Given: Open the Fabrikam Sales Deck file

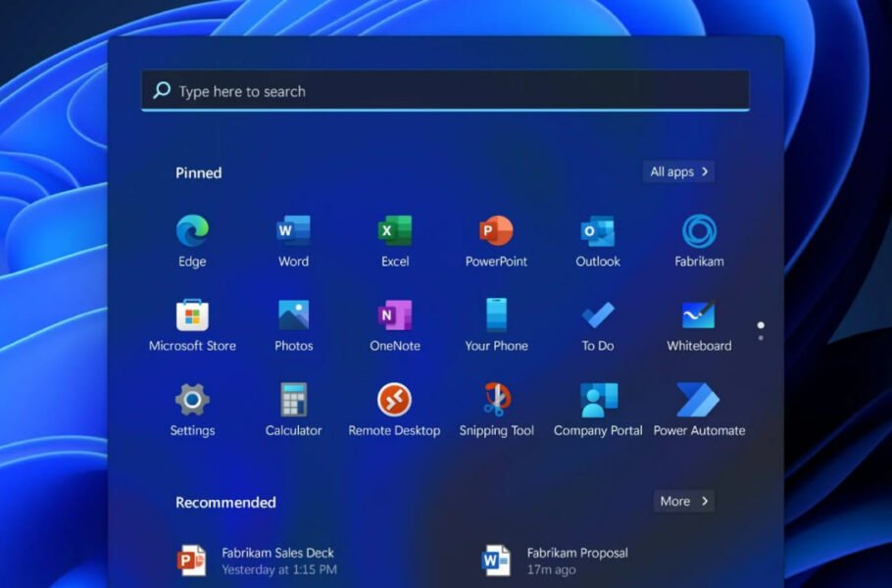Looking at the screenshot, I should pos(257,561).
